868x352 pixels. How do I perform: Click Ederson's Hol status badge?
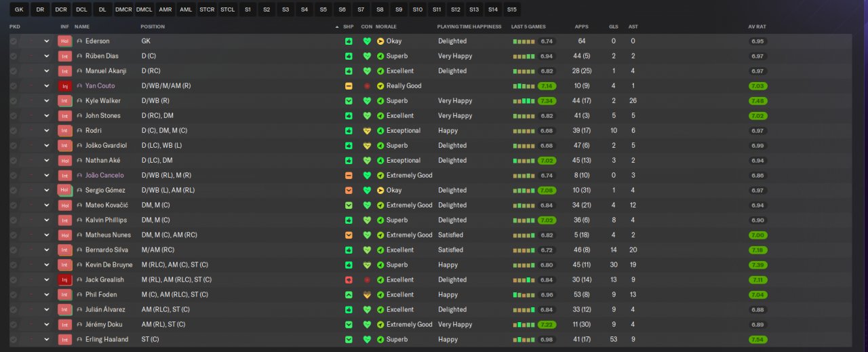65,41
